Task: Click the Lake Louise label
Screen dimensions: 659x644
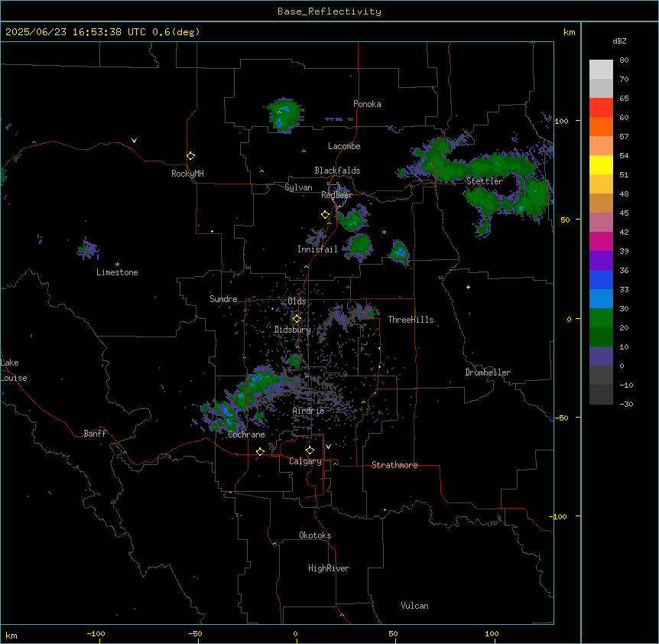Action: [x=14, y=370]
